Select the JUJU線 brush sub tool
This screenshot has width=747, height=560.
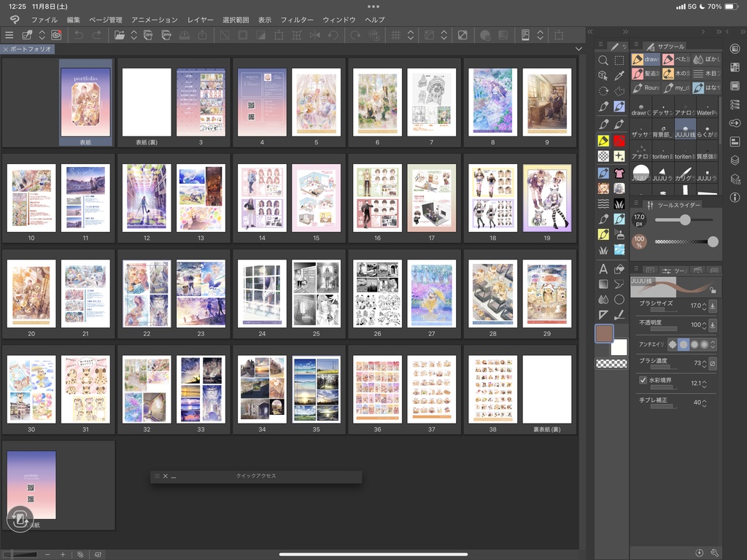tap(684, 129)
